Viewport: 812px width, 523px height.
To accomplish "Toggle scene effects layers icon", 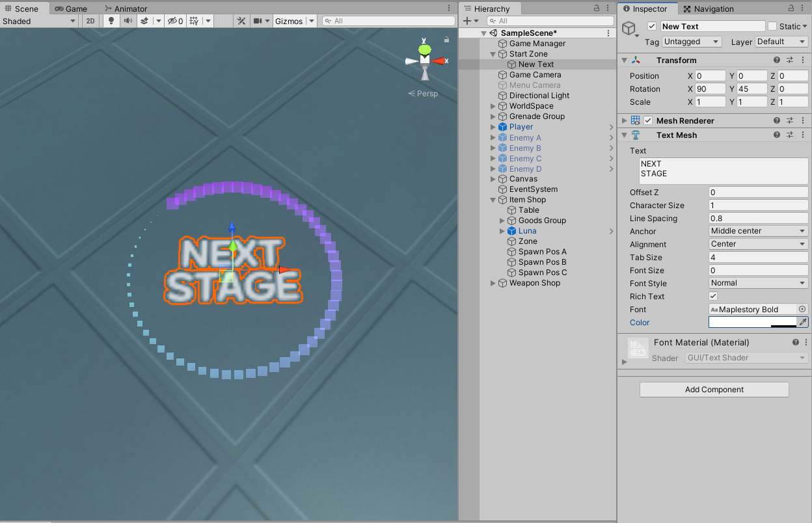I will click(x=146, y=21).
